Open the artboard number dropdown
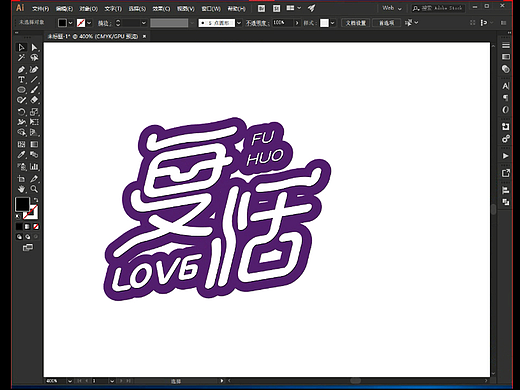 click(x=112, y=381)
